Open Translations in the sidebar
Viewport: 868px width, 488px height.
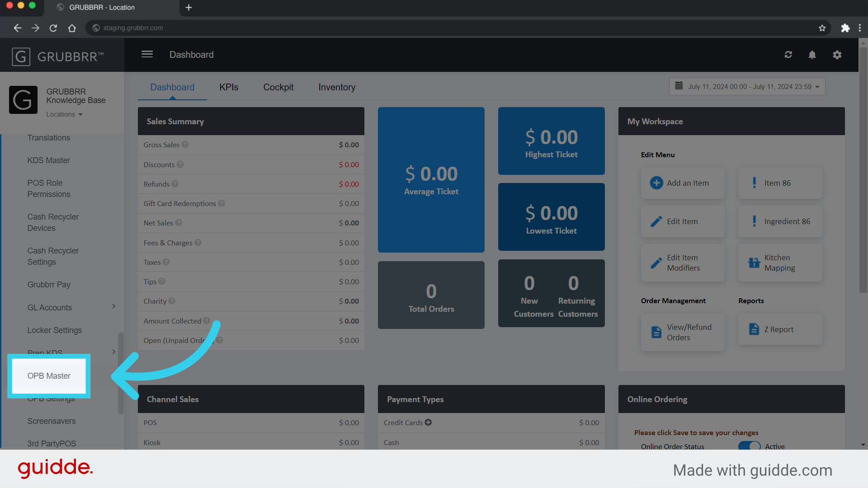(49, 138)
